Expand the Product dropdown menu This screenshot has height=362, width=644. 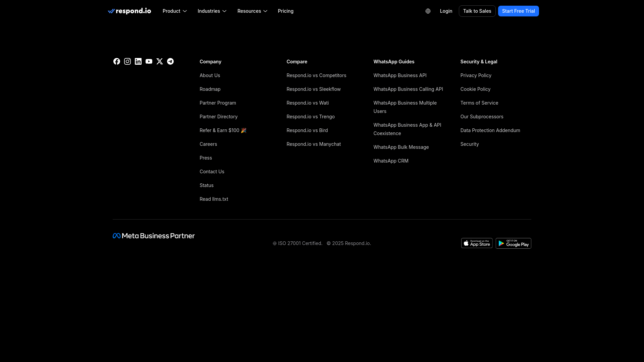tap(175, 11)
